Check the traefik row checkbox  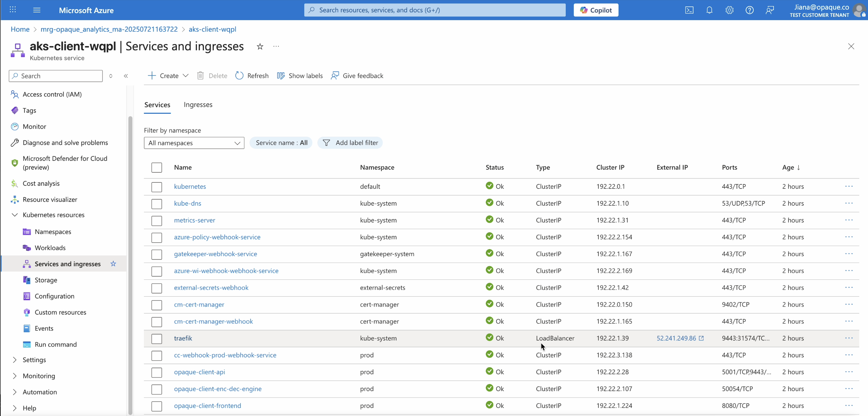pos(157,339)
